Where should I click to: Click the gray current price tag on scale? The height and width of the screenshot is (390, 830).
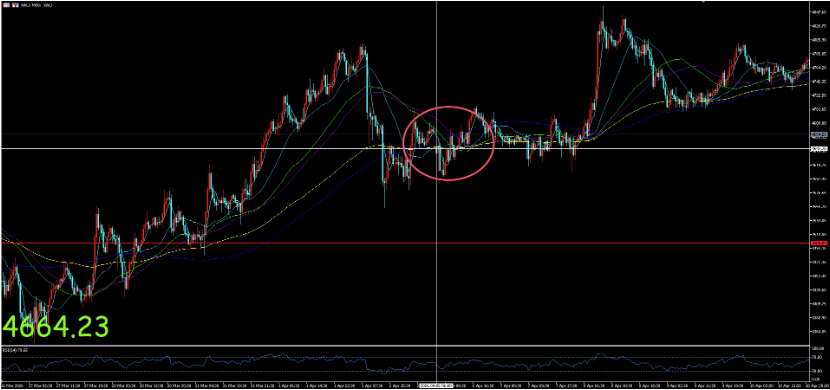(819, 134)
